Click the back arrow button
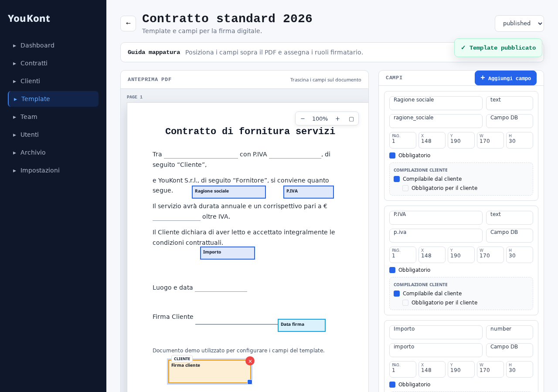The width and height of the screenshot is (558, 392). pos(128,24)
